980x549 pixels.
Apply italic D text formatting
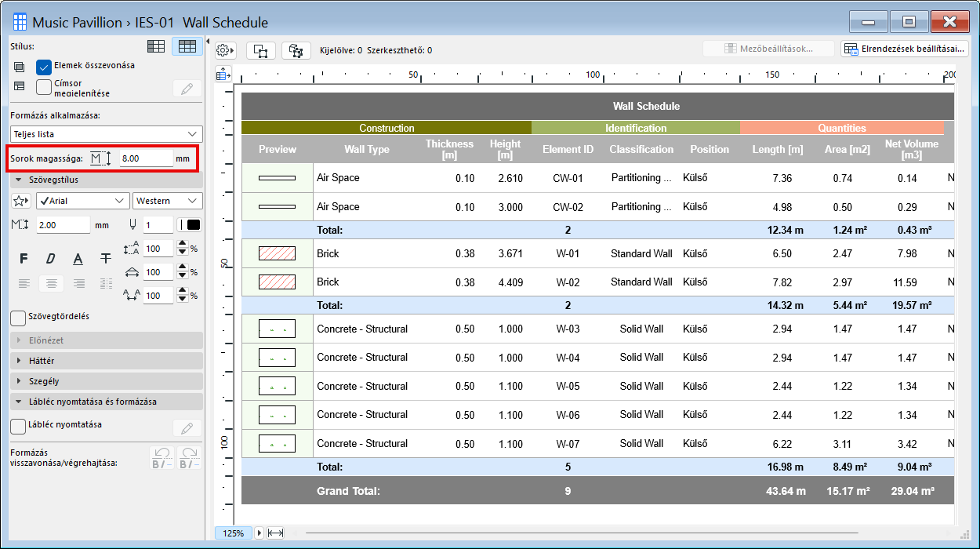[x=50, y=259]
